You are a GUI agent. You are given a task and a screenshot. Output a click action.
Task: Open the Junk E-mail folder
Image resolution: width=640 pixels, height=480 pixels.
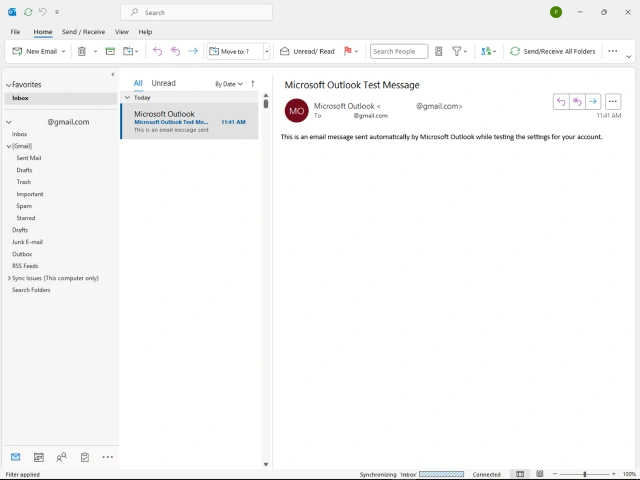27,242
